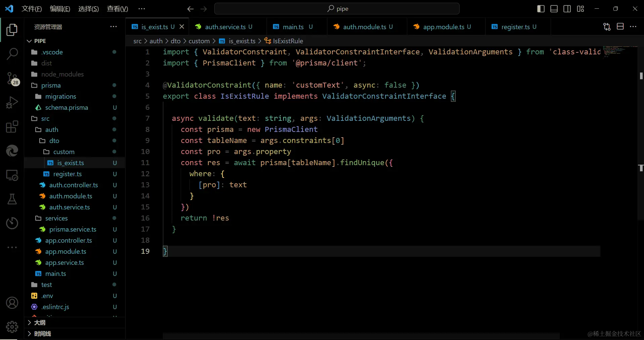Go back in navigation history
Image resolution: width=644 pixels, height=340 pixels.
[x=190, y=9]
